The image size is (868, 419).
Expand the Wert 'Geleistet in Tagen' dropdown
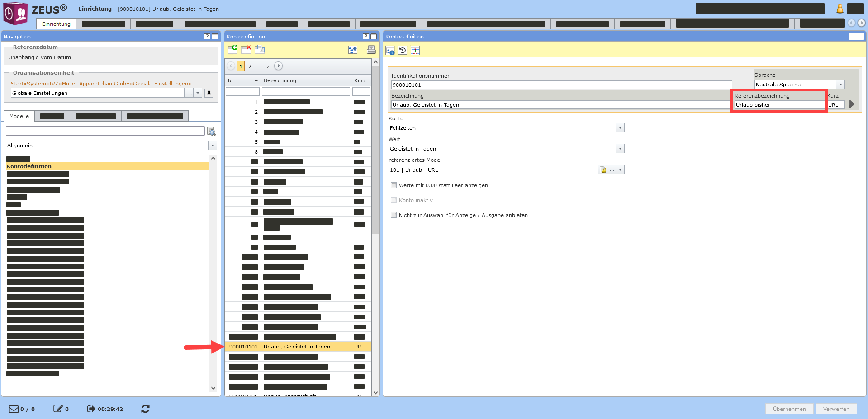pos(620,149)
